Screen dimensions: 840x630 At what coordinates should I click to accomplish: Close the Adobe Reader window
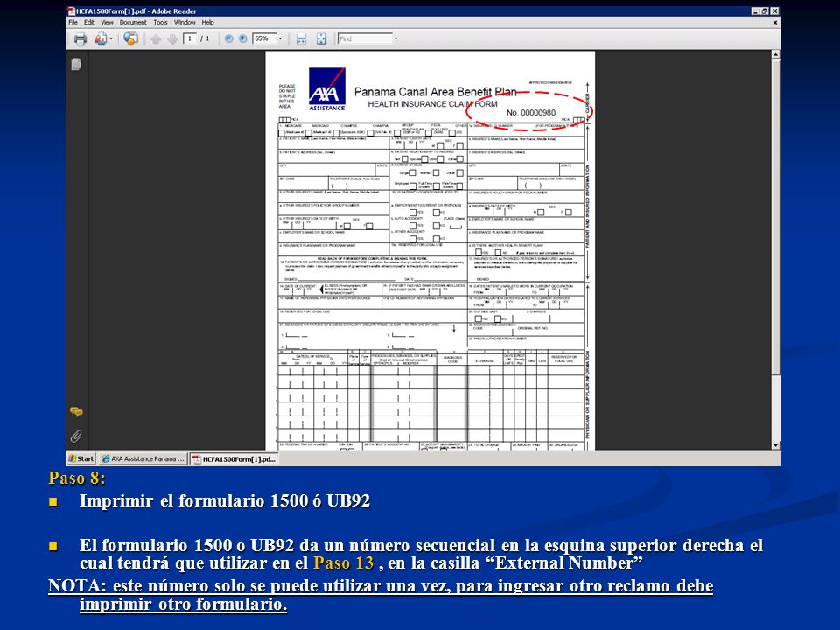pos(774,10)
